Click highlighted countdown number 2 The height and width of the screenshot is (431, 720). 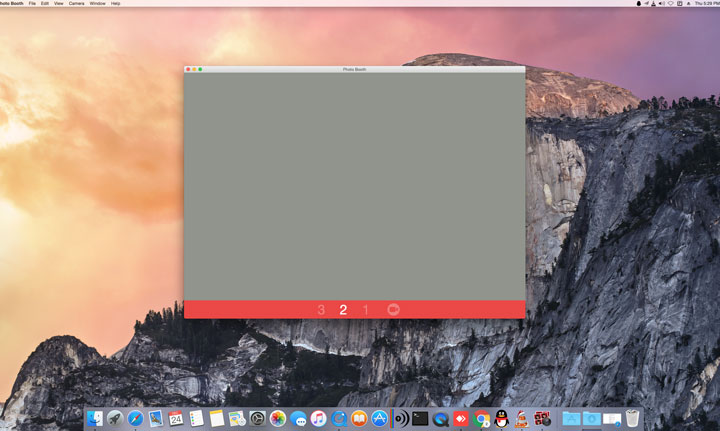(343, 310)
